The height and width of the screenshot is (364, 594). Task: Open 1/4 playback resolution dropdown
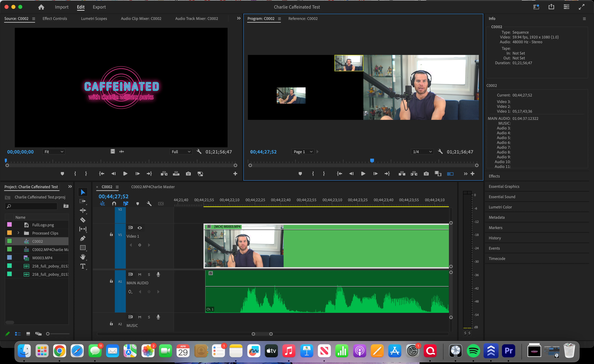click(x=422, y=152)
